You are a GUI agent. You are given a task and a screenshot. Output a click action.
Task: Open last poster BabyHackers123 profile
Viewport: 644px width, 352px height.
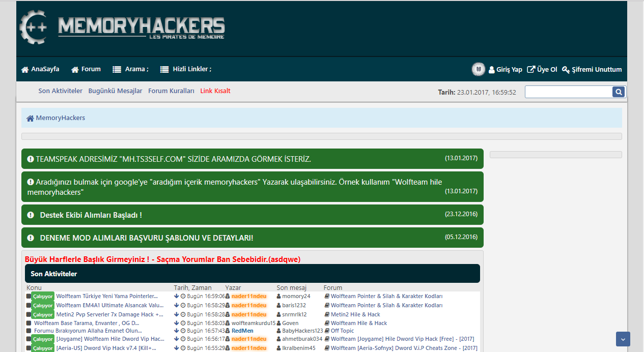pos(303,331)
